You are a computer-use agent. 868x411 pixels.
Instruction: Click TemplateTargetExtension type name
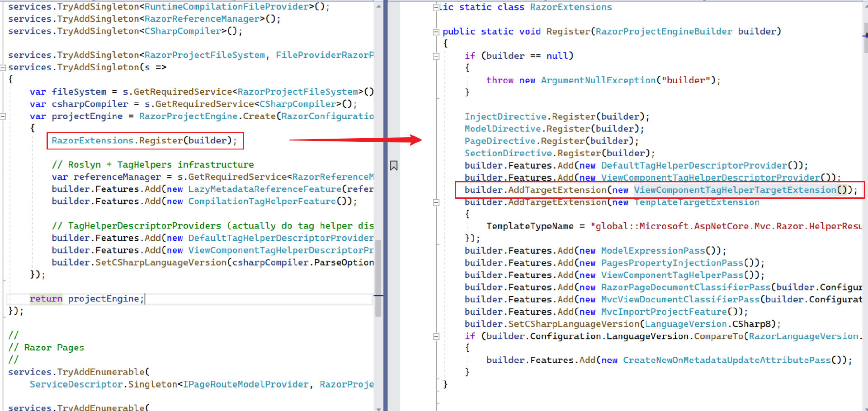coord(697,202)
